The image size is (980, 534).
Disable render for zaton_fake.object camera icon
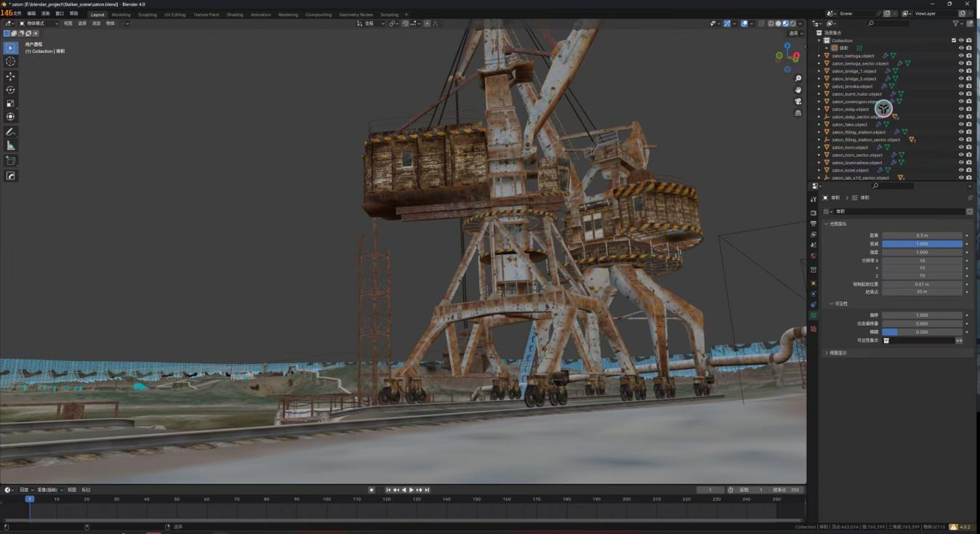point(969,124)
